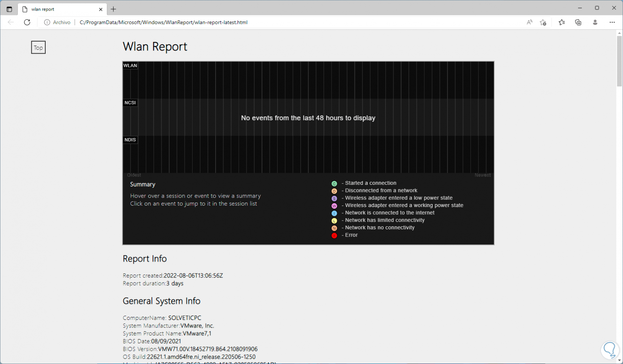Click the red Error legend icon
This screenshot has height=364, width=623.
tap(334, 236)
